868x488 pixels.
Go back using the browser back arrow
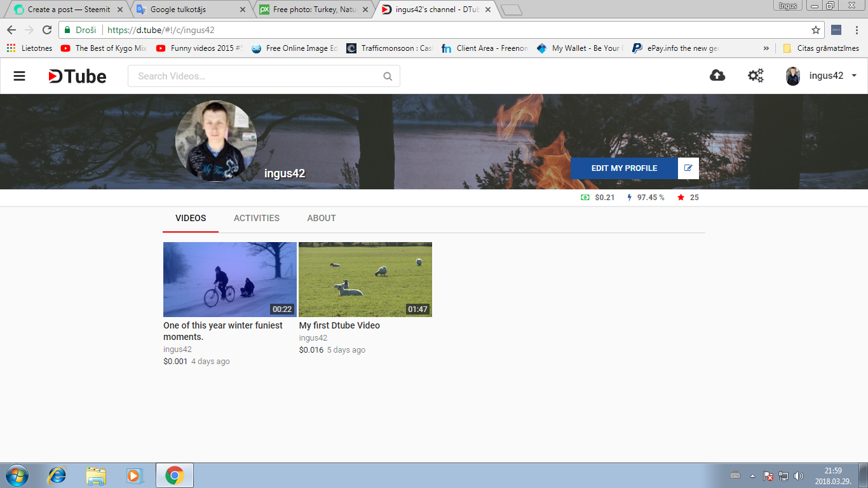coord(11,30)
